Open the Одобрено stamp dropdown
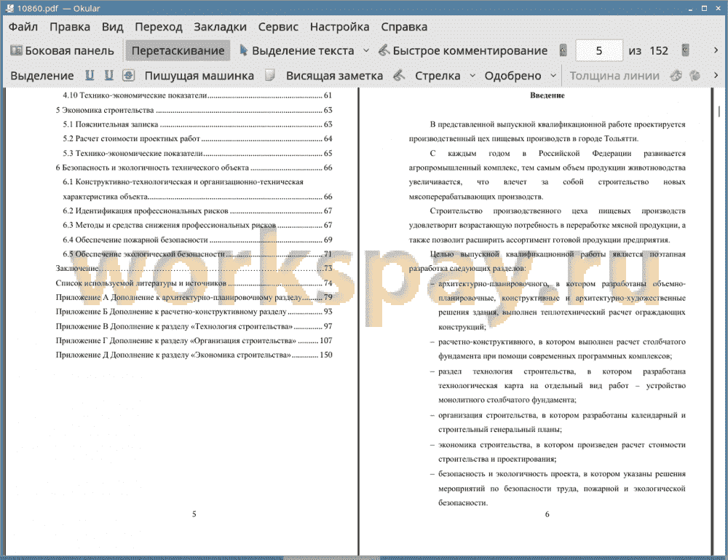Viewport: 728px width, 560px height. tap(553, 76)
